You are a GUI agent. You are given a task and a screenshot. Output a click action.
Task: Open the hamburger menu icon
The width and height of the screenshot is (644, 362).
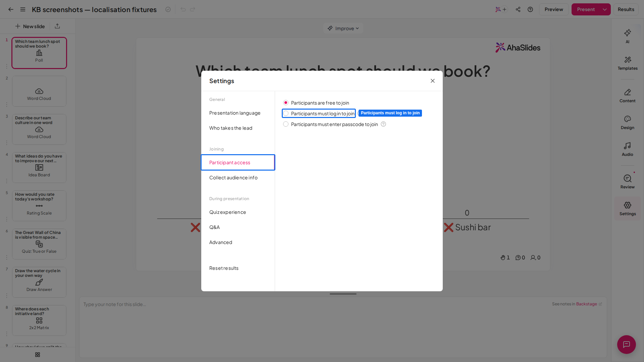tap(23, 9)
